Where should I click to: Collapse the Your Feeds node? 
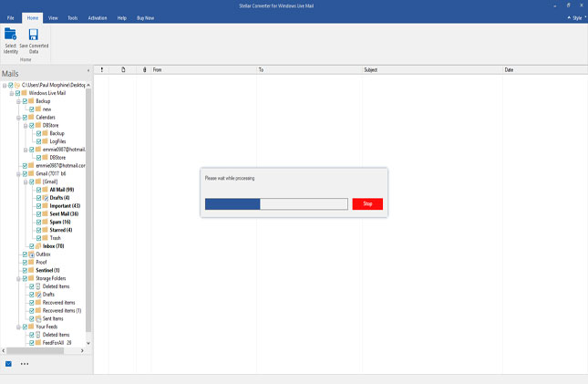coord(18,327)
